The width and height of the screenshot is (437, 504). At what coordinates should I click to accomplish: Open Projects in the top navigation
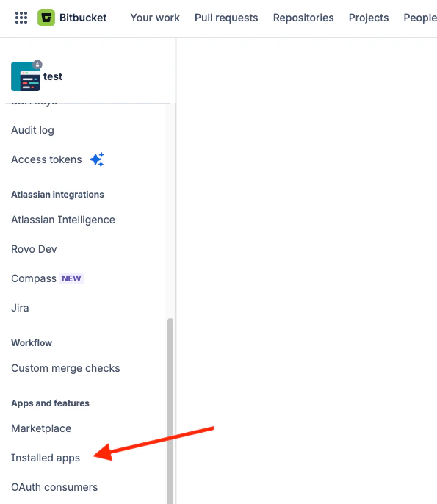[x=369, y=18]
